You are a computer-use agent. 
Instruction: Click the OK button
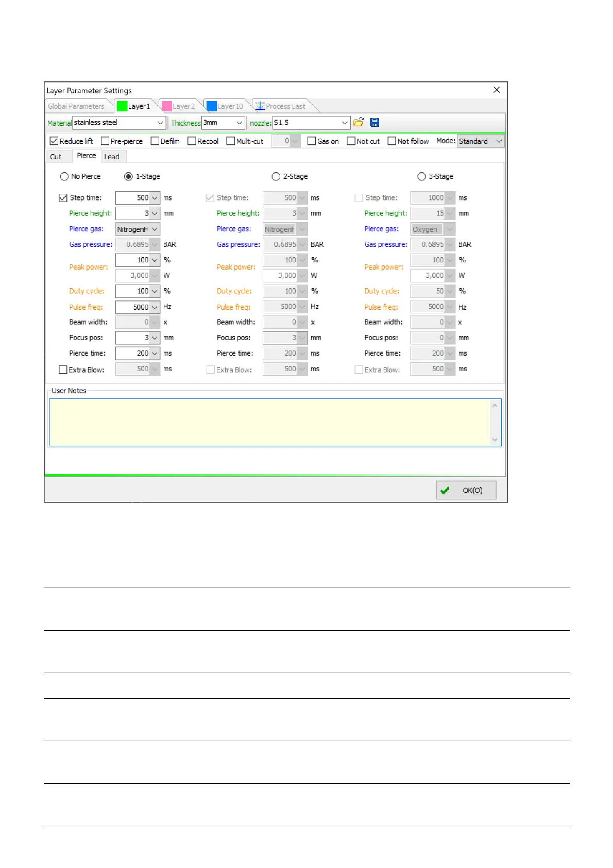point(466,490)
